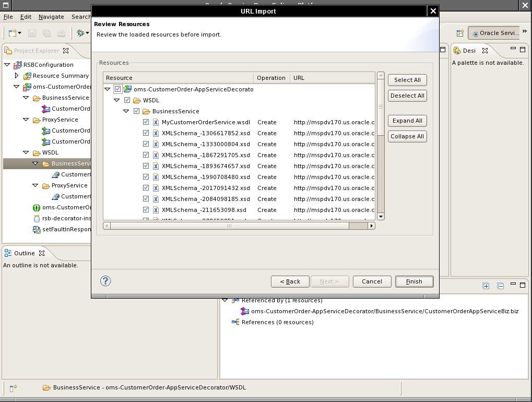Uncheck XMLSchema_-1333000804.xsd checkbox
The height and width of the screenshot is (402, 532).
tap(146, 144)
